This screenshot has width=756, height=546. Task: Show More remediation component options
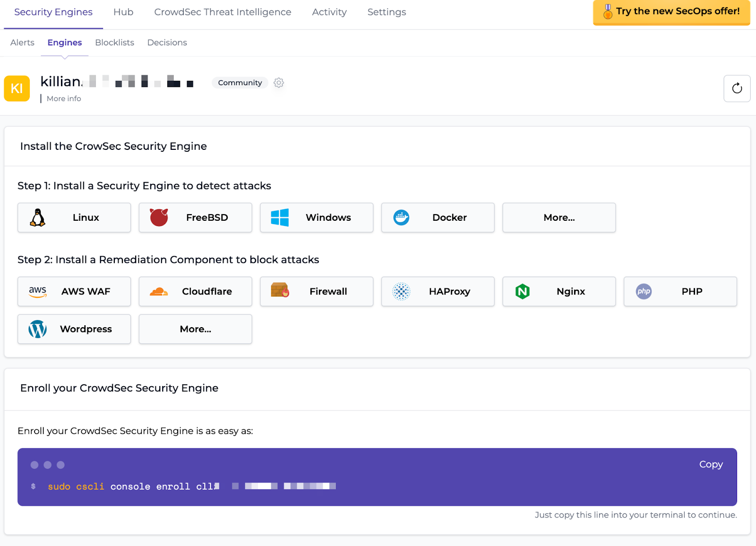point(195,329)
